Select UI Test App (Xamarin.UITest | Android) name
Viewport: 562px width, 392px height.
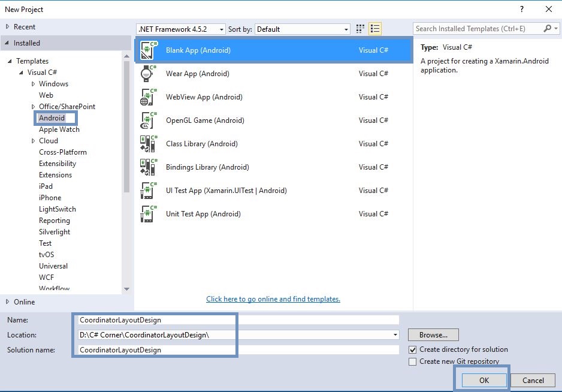coord(226,191)
